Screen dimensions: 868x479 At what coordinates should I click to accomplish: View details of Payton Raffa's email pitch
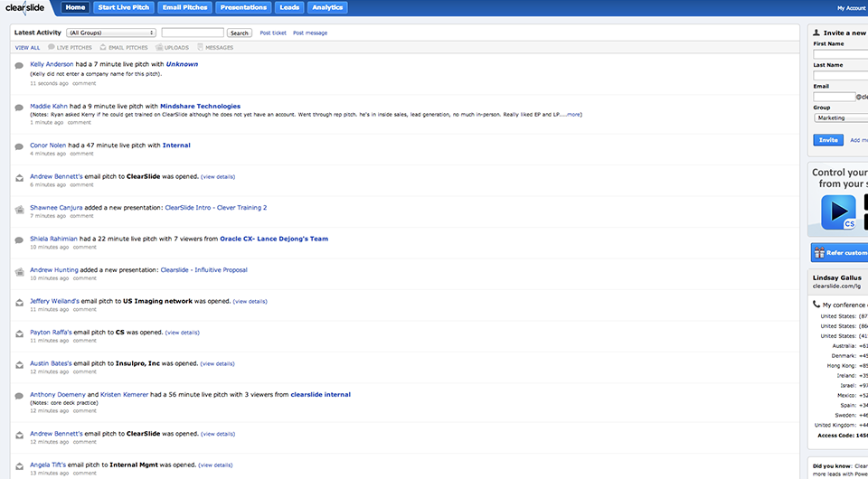click(x=182, y=333)
